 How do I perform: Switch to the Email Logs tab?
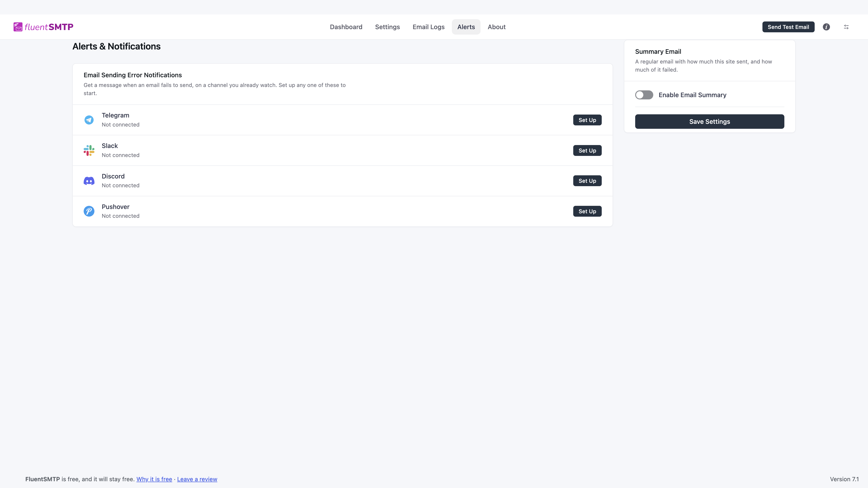[x=429, y=27]
